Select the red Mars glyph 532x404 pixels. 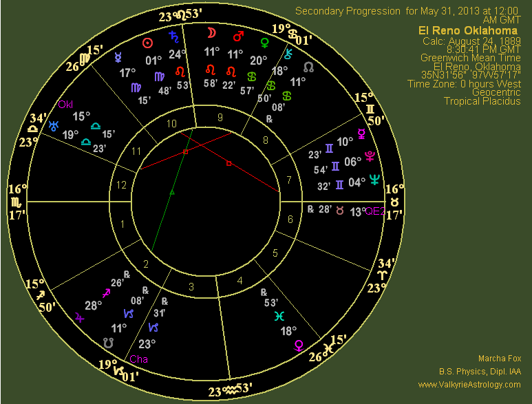[x=238, y=35]
